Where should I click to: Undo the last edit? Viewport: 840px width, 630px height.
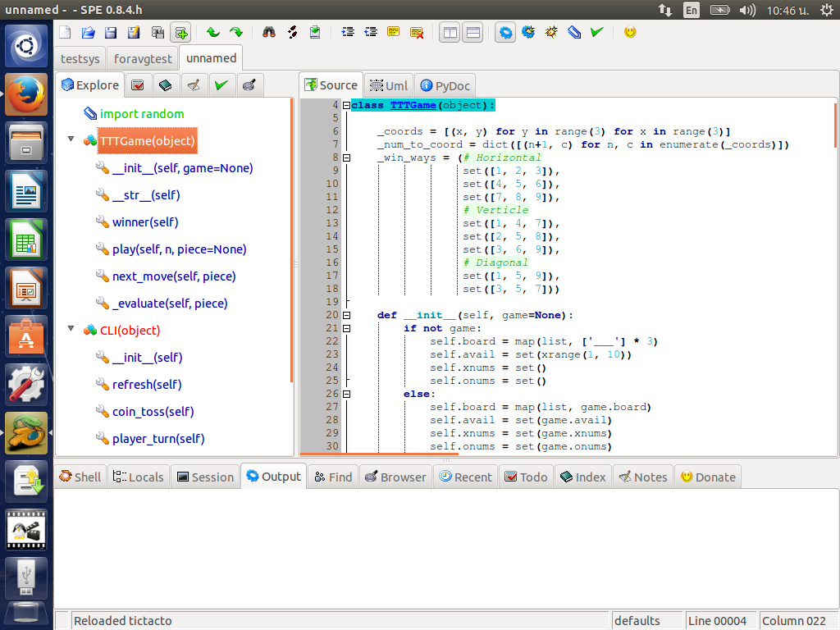[x=214, y=32]
